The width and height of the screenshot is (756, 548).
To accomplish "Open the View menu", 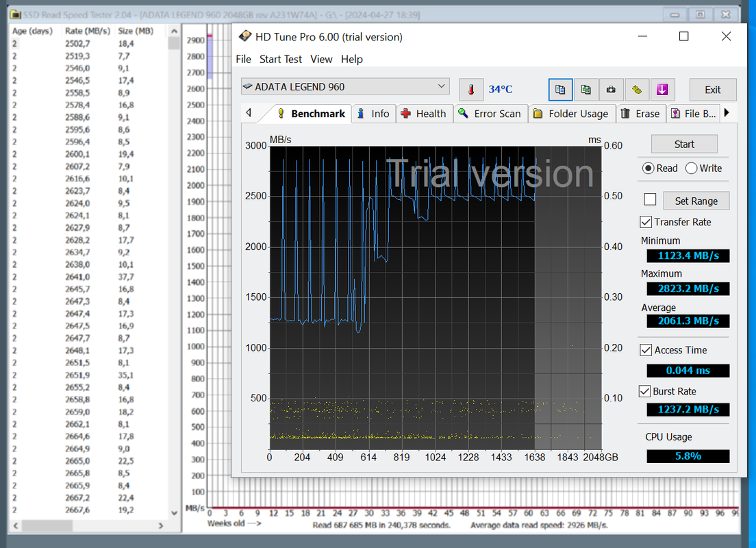I will tap(321, 59).
